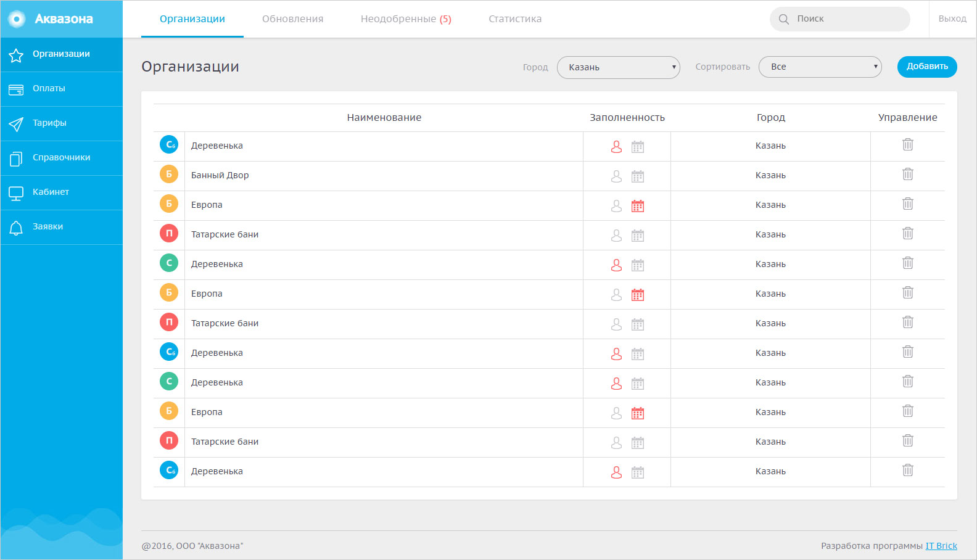Click the red calendar icon in the first Европа row
This screenshot has width=977, height=560.
[638, 206]
